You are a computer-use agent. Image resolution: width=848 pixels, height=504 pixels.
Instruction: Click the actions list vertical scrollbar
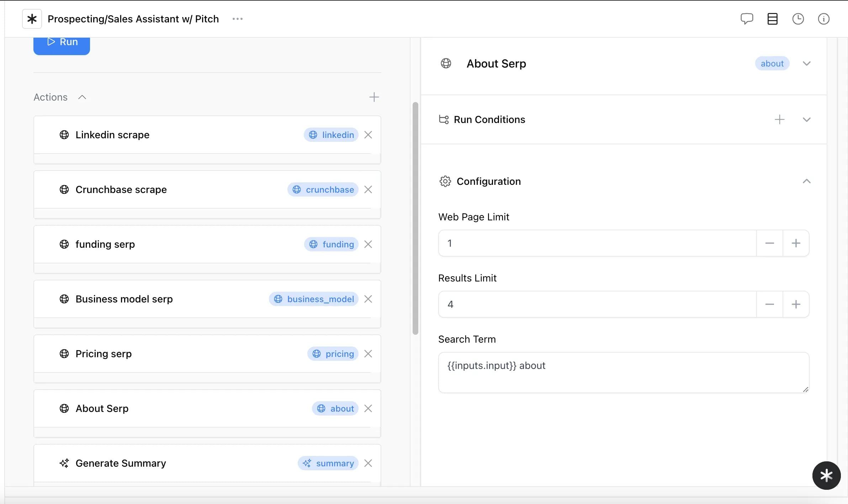[415, 218]
